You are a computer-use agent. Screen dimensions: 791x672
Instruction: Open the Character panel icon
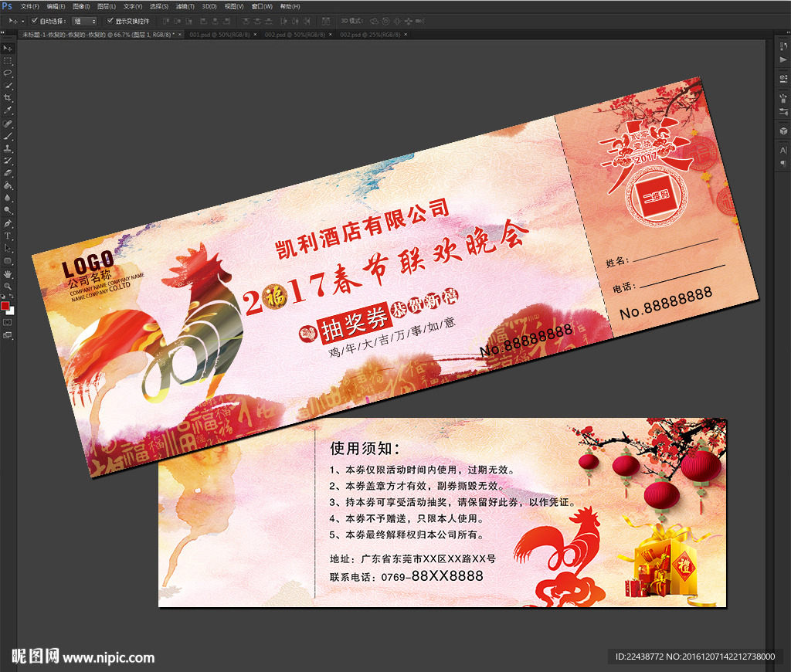[783, 151]
